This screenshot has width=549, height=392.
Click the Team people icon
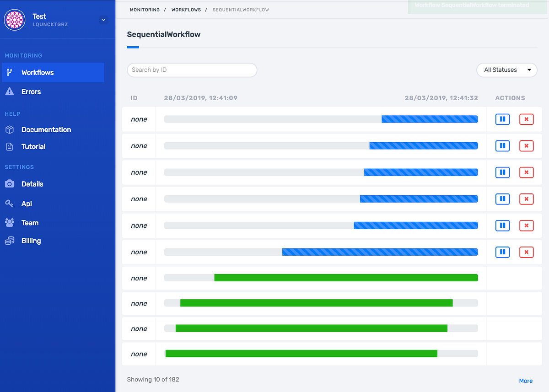(9, 223)
